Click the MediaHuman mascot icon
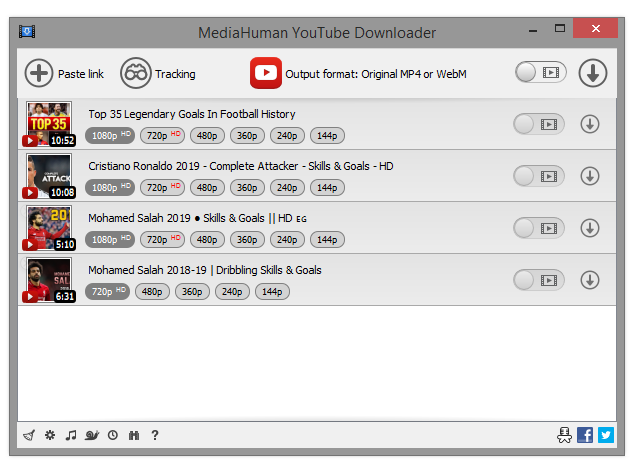Image resolution: width=634 pixels, height=472 pixels. (564, 435)
